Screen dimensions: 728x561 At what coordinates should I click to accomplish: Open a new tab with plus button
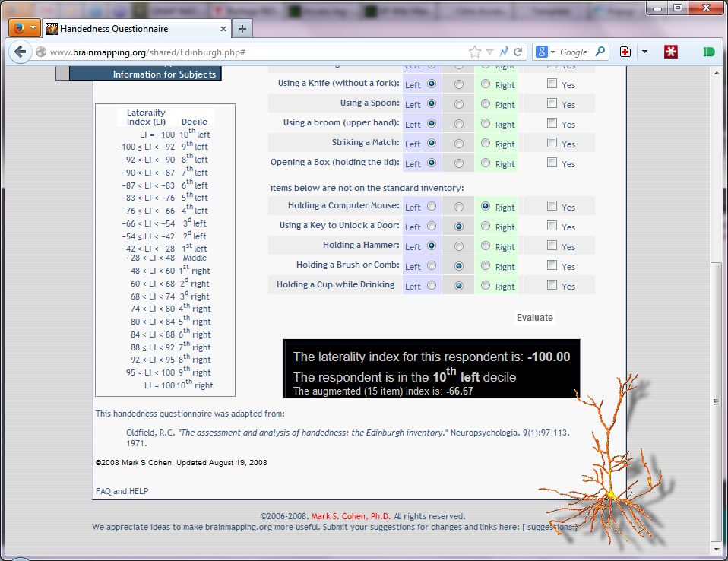(x=242, y=29)
